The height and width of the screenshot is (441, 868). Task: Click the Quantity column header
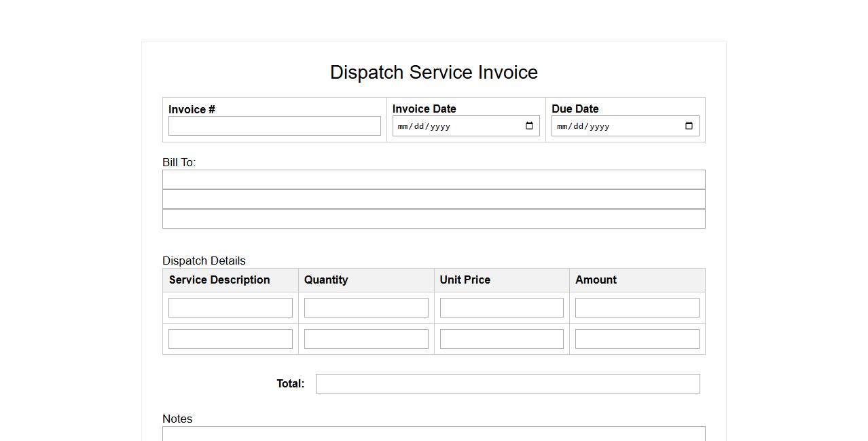[x=326, y=280]
